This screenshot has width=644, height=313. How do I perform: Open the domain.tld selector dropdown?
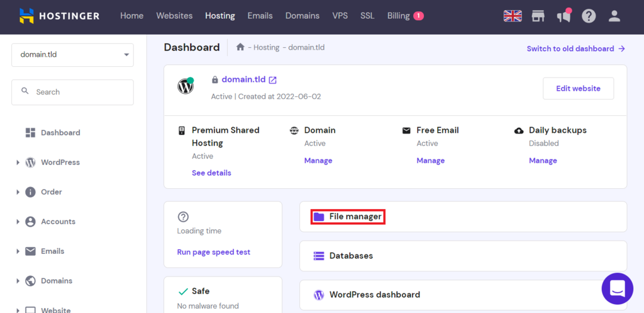(x=72, y=55)
